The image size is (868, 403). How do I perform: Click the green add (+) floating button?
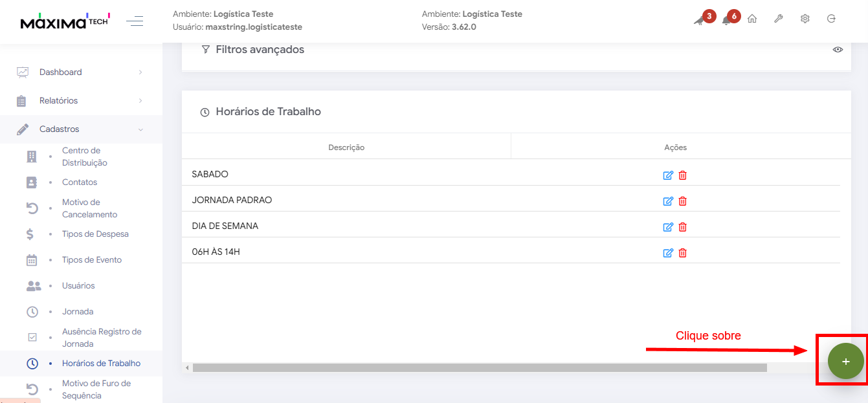click(x=845, y=361)
